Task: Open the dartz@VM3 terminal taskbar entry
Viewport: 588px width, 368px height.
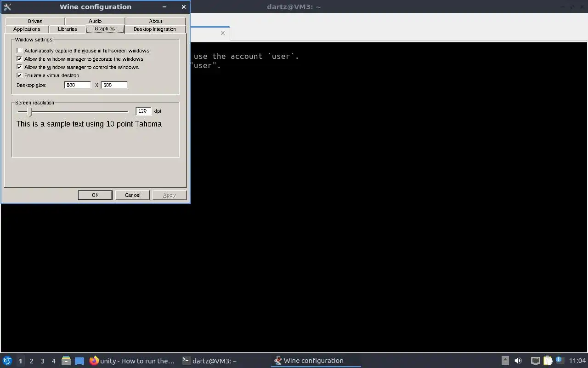Action: [x=224, y=361]
